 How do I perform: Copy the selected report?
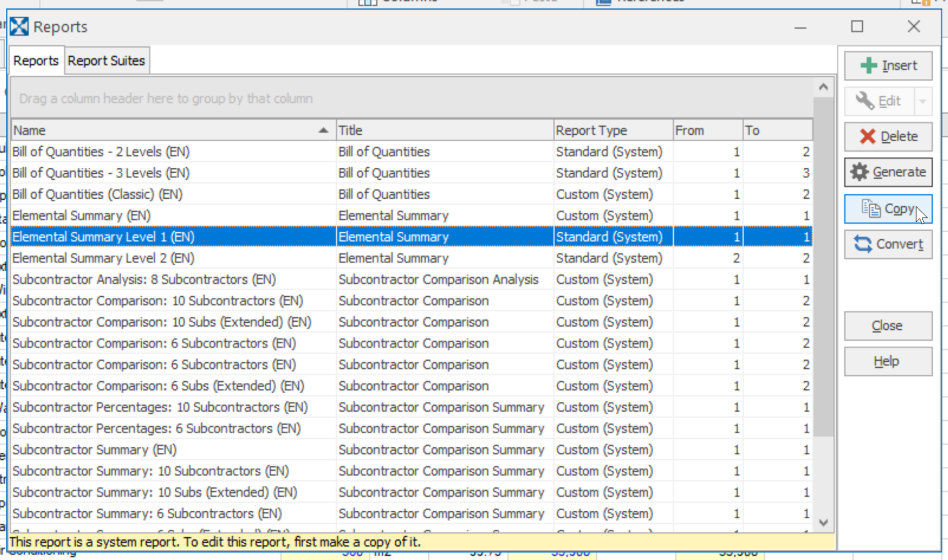888,209
